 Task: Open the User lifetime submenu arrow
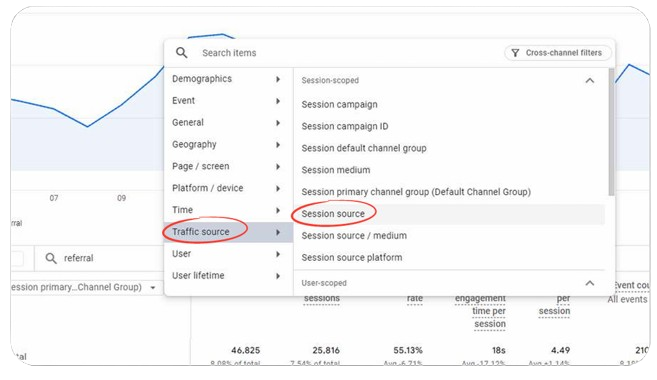coord(278,276)
